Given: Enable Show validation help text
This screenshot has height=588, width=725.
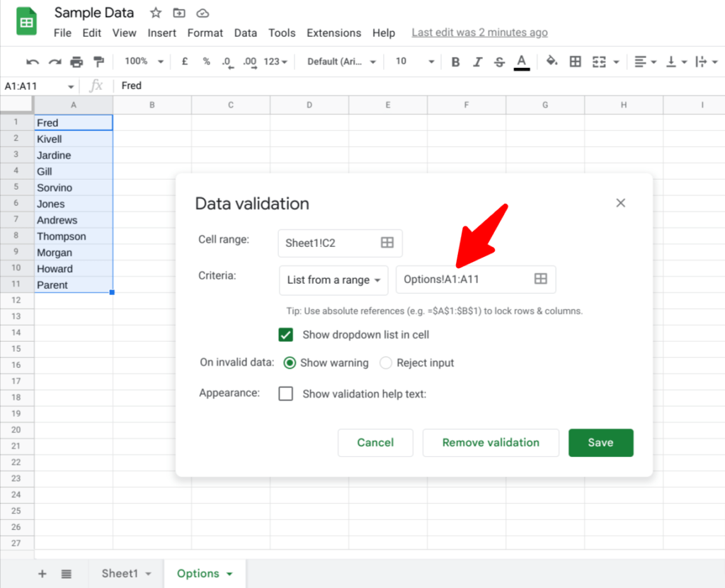Looking at the screenshot, I should pos(286,393).
